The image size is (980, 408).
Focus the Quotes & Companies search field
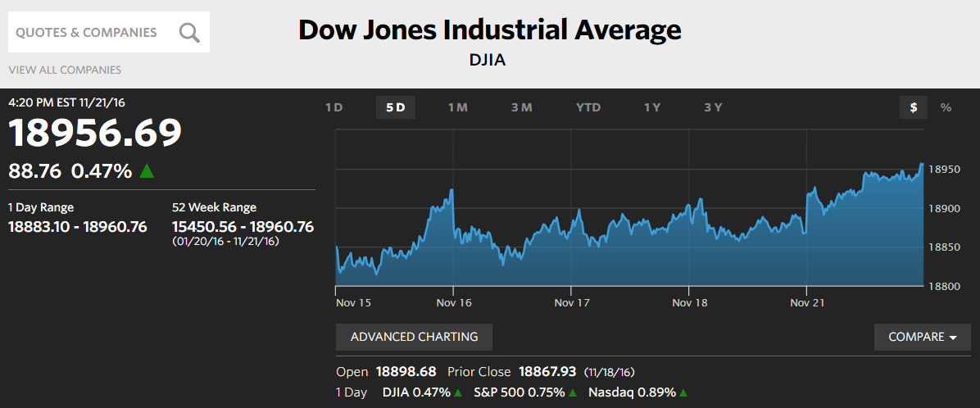pyautogui.click(x=109, y=32)
